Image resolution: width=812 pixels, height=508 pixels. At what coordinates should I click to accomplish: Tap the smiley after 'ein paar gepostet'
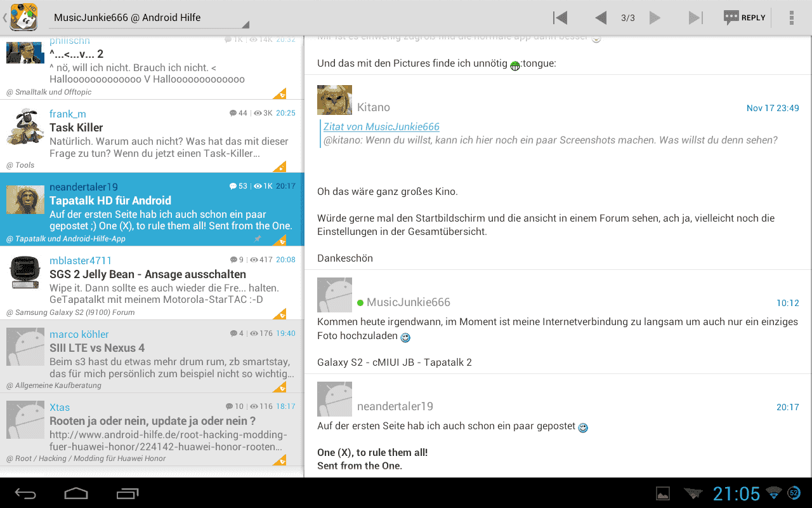(583, 427)
